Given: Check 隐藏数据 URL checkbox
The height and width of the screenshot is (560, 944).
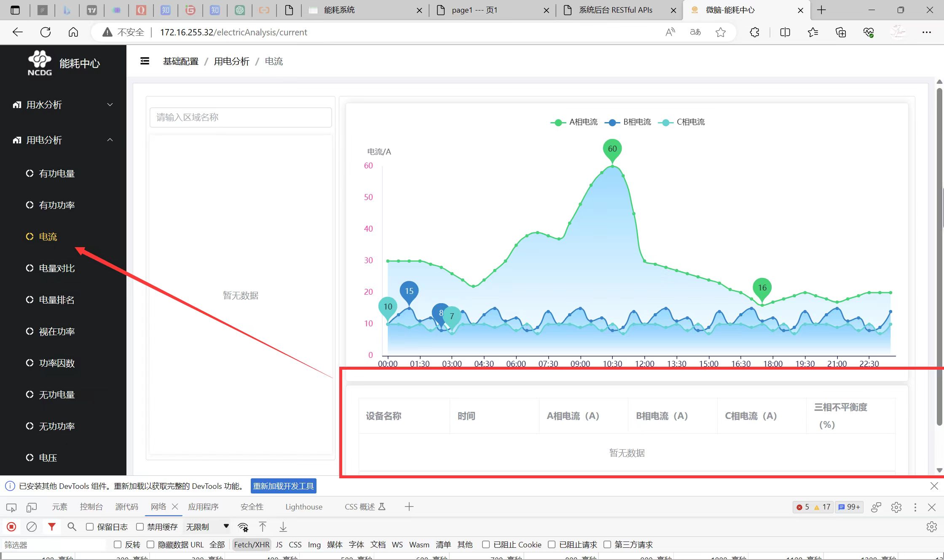Looking at the screenshot, I should pos(150,544).
